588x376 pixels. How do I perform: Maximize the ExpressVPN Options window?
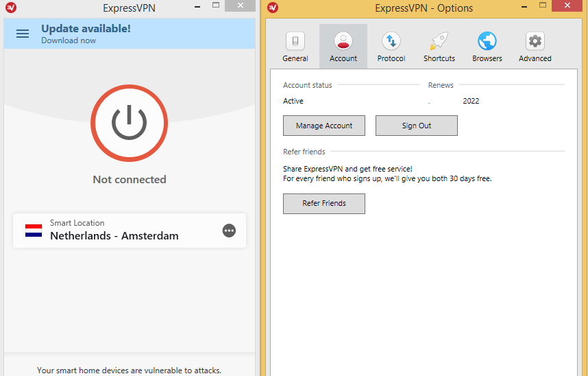coord(543,5)
